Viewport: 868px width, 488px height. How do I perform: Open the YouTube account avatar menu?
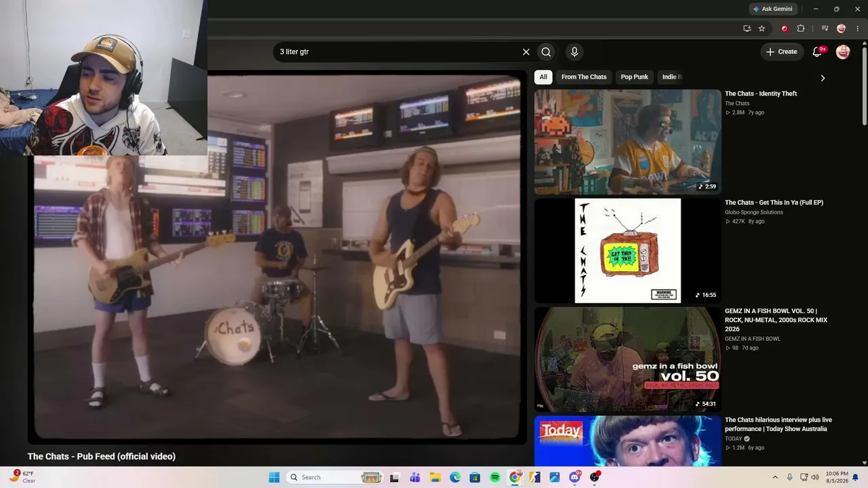pyautogui.click(x=843, y=52)
